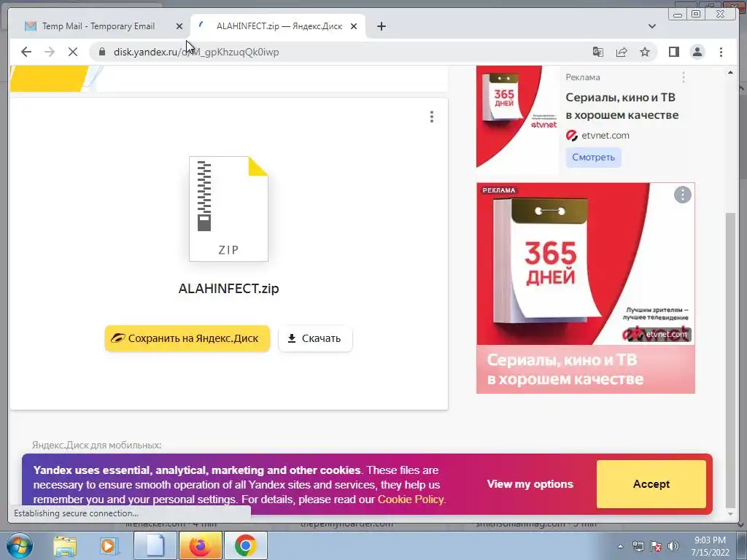Click the large 365 дней calendar banner
Screen dimensions: 747x560
click(x=586, y=264)
